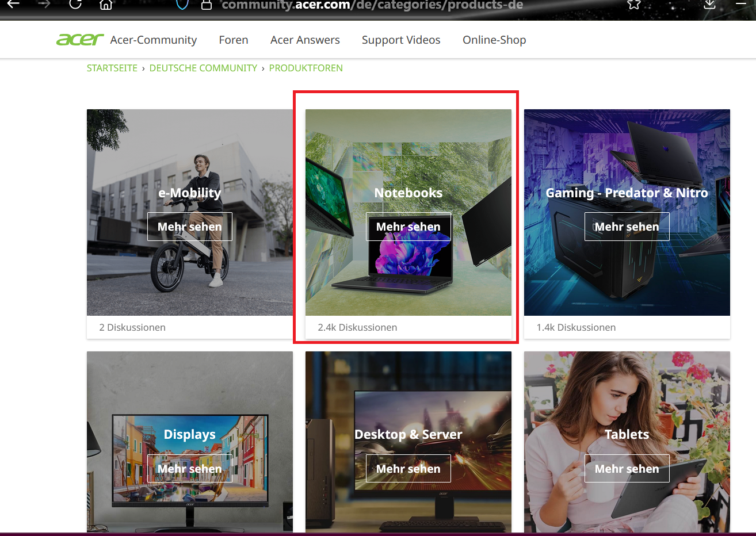Minimize the browser window
The height and width of the screenshot is (536, 756).
point(741,4)
